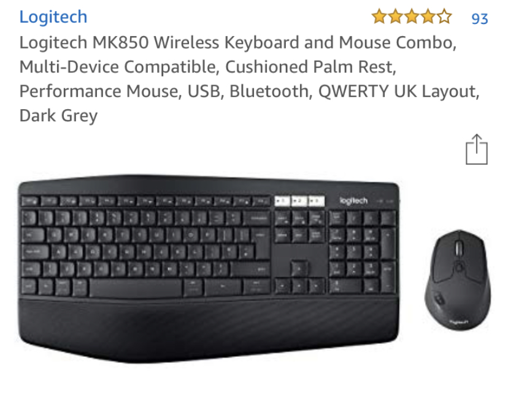Click the white Easy-Switch keys on keyboard

click(x=299, y=200)
